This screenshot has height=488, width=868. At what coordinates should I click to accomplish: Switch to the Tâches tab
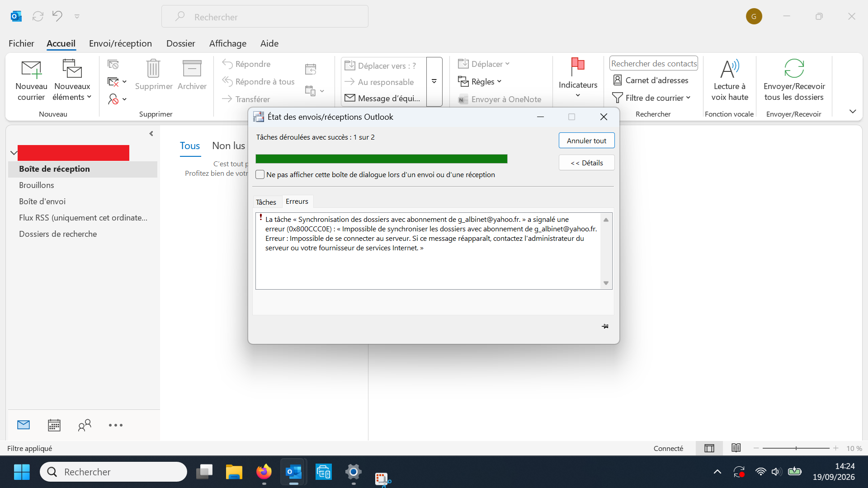click(266, 202)
